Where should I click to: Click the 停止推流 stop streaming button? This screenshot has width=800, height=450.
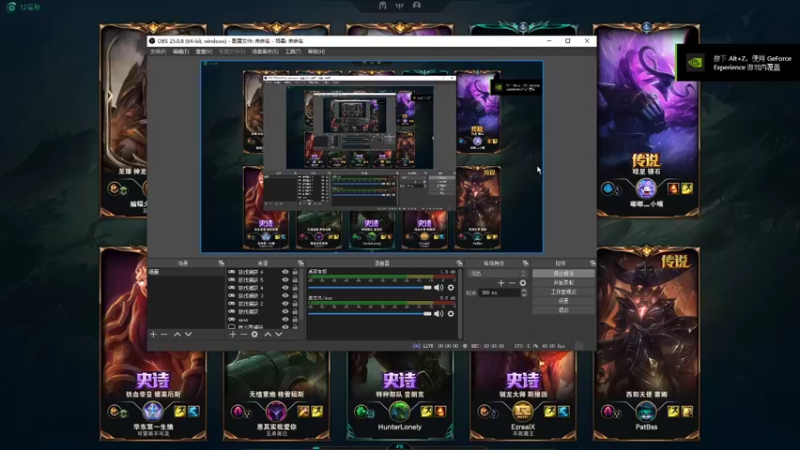pos(563,273)
